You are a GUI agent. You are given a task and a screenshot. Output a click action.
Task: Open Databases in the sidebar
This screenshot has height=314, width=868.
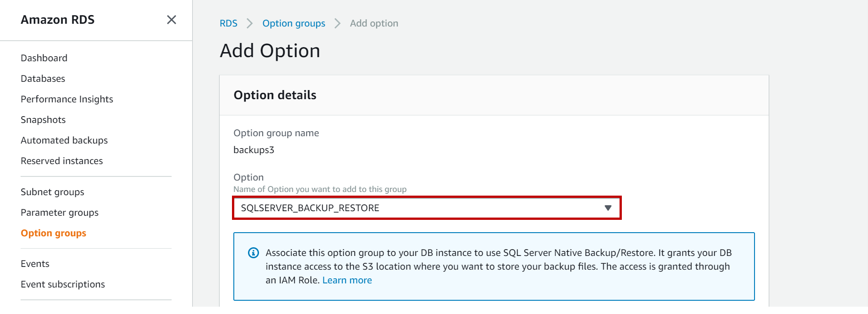(x=43, y=79)
